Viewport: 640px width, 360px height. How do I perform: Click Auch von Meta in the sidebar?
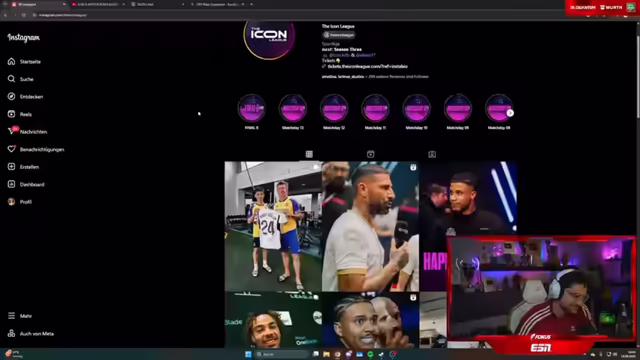(x=31, y=333)
